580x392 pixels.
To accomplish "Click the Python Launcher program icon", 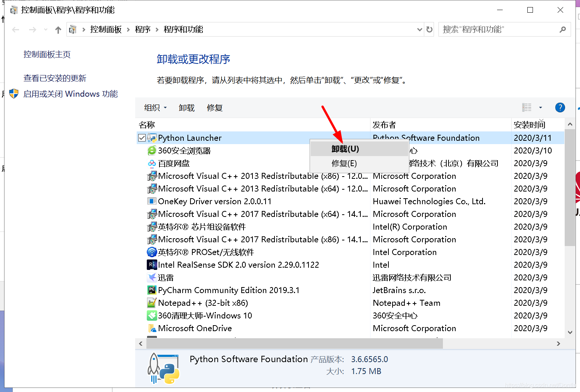I will (x=152, y=138).
